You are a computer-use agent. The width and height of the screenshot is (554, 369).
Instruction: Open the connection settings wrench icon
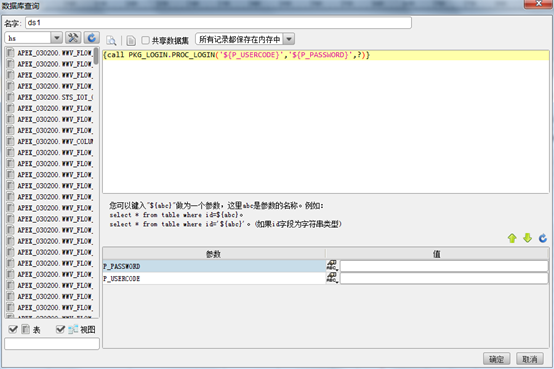(73, 37)
